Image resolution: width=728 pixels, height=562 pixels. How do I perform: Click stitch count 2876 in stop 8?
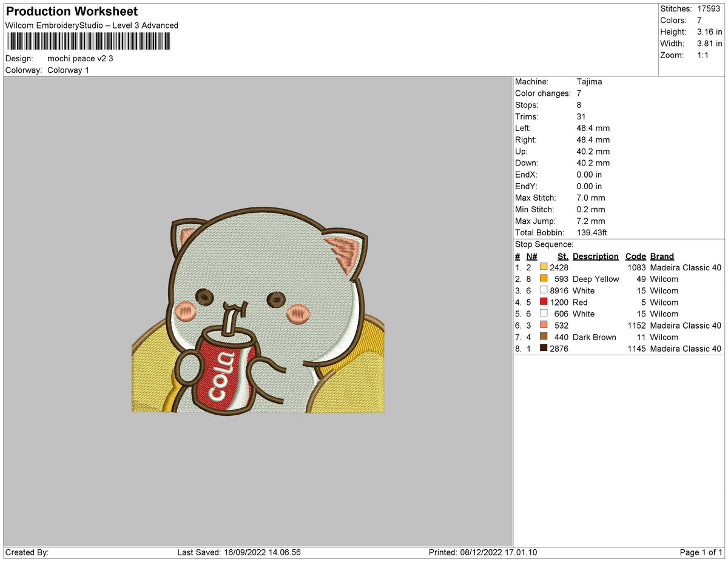coord(559,349)
